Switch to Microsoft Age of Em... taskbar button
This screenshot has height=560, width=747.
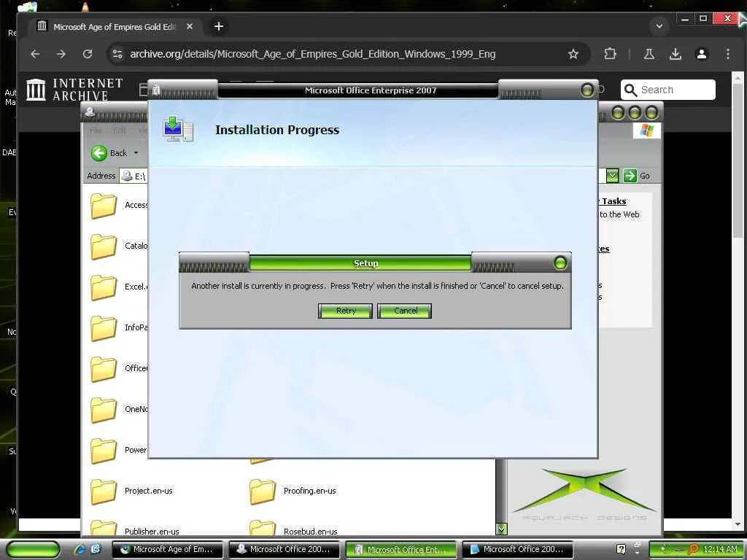(x=167, y=550)
